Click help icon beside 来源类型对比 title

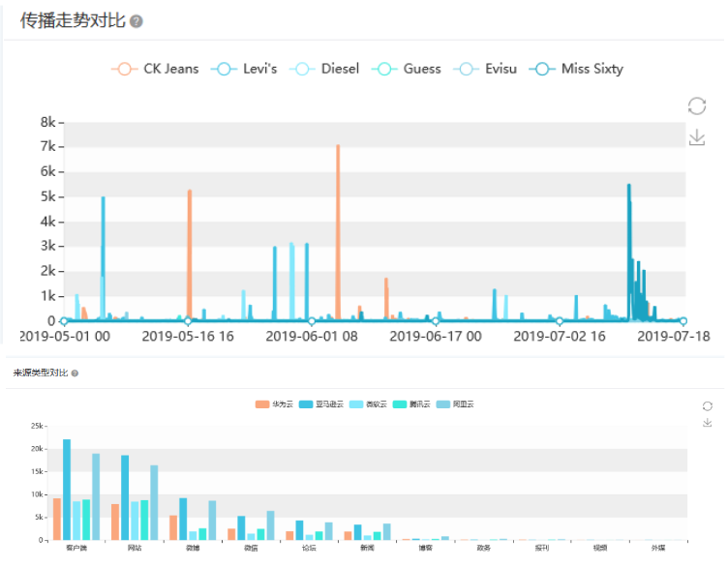(x=75, y=373)
